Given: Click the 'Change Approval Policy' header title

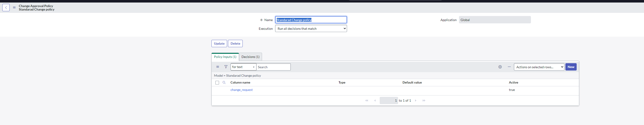Looking at the screenshot, I should 36,6.
